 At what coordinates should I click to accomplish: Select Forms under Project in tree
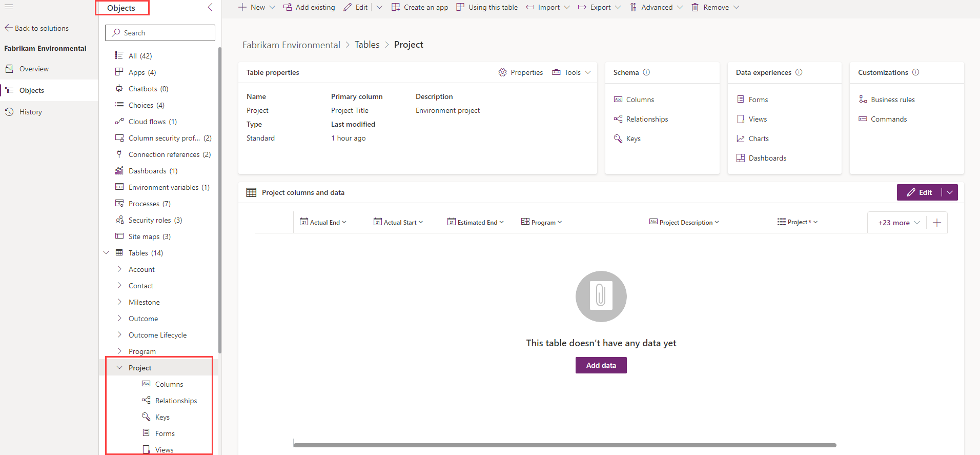tap(165, 433)
